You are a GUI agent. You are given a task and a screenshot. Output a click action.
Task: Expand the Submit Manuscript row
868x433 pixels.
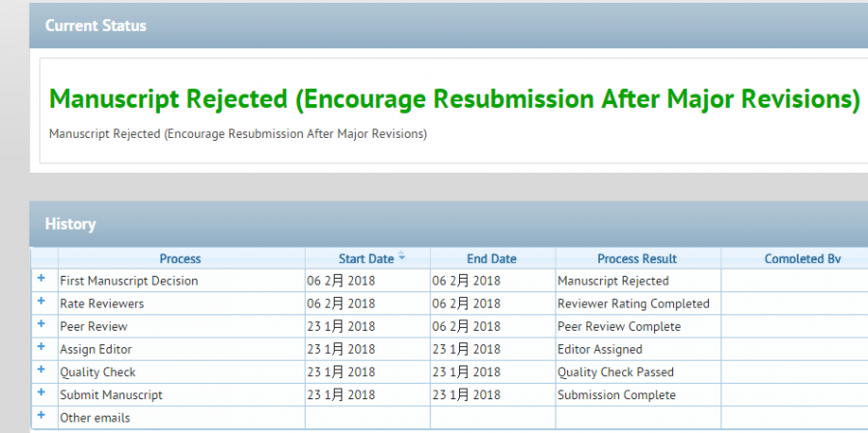coord(41,393)
